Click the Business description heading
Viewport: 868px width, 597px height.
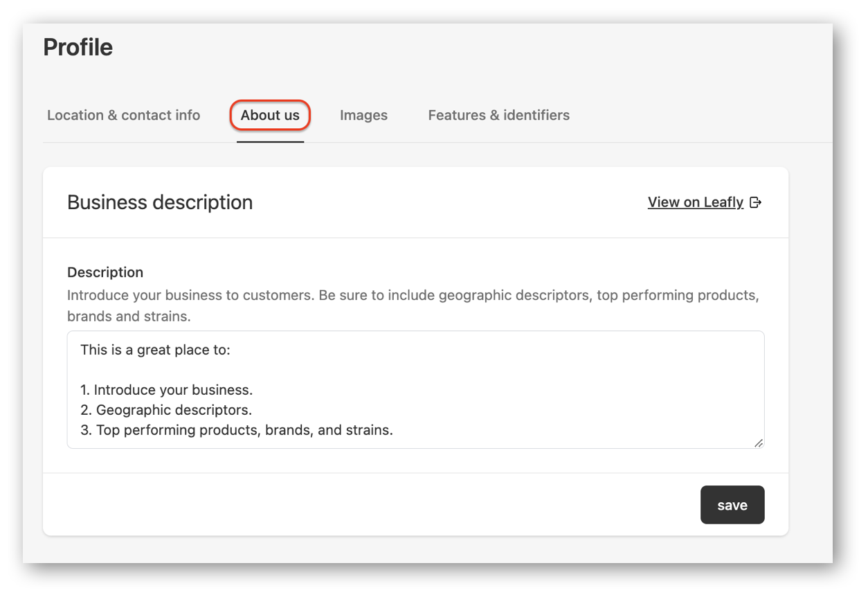(x=160, y=202)
